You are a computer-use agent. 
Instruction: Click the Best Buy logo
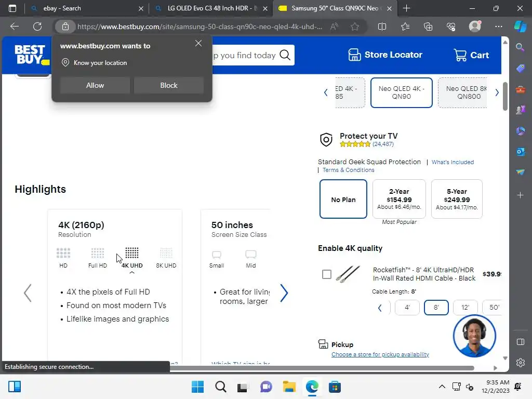click(32, 55)
